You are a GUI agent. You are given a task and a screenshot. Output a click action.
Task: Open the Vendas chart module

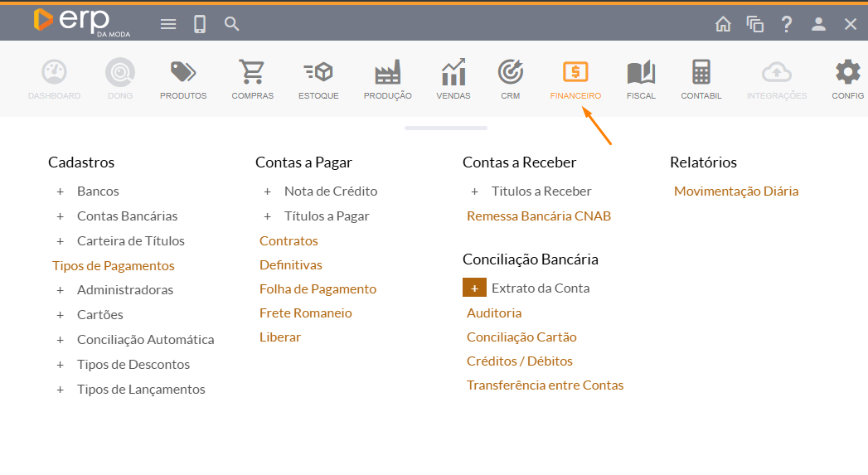[453, 74]
